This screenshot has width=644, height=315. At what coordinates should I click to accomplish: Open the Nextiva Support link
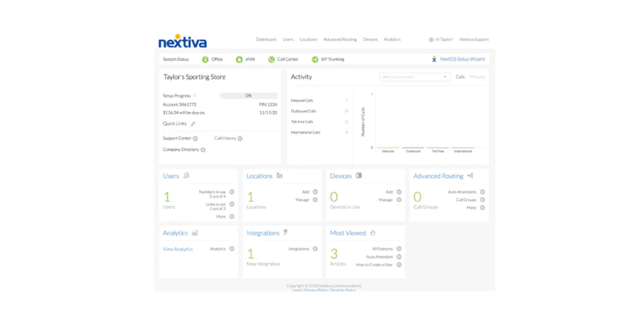pyautogui.click(x=474, y=39)
